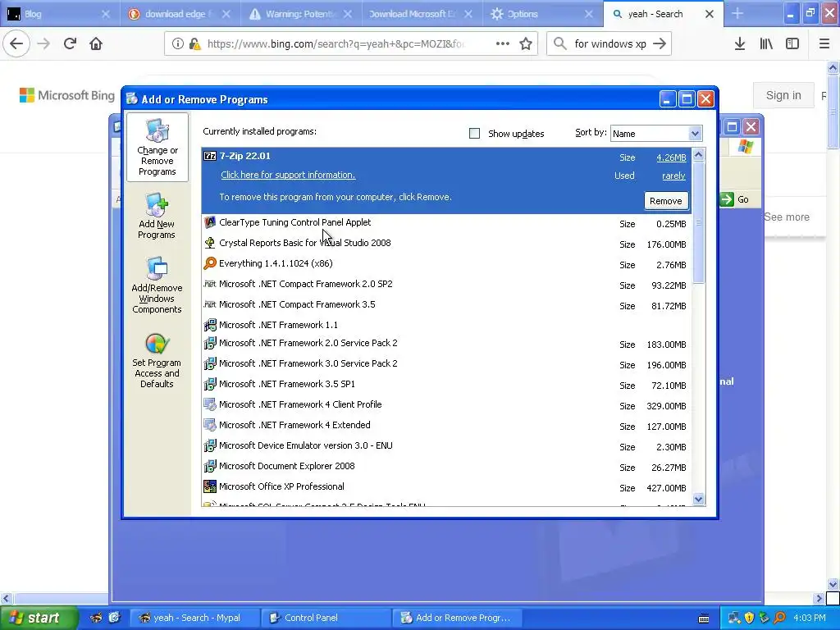The height and width of the screenshot is (630, 840).
Task: Click the Crystal Reports Basic icon
Action: point(210,243)
